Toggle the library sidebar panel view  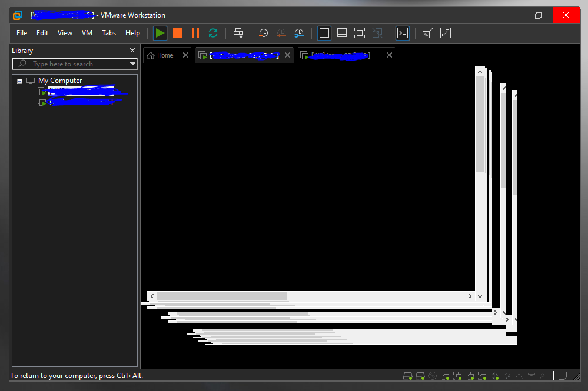tap(324, 34)
